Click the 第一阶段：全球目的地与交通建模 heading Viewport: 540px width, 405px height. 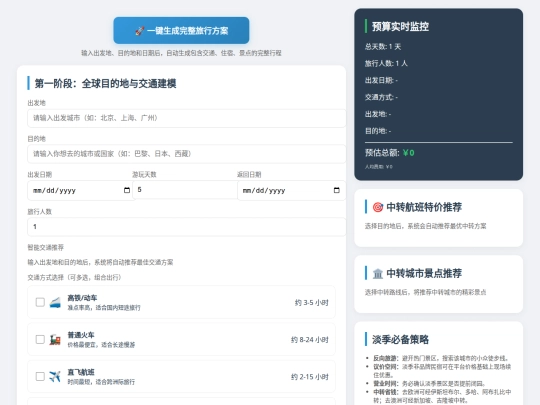(x=105, y=83)
